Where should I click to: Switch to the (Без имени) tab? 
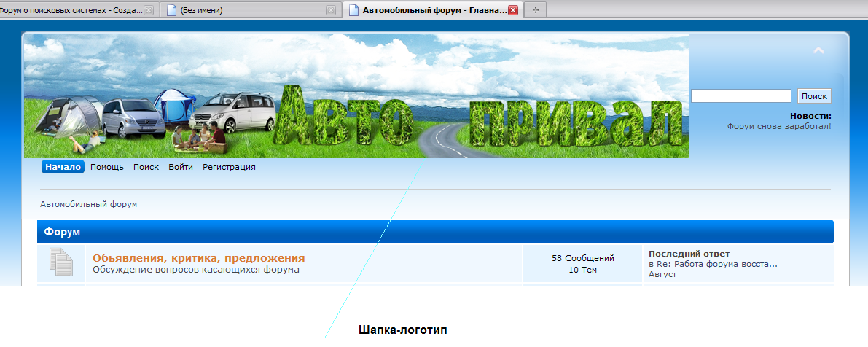(249, 10)
